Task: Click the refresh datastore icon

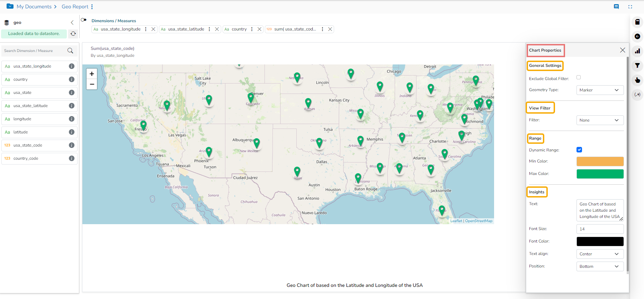Action: click(x=73, y=34)
